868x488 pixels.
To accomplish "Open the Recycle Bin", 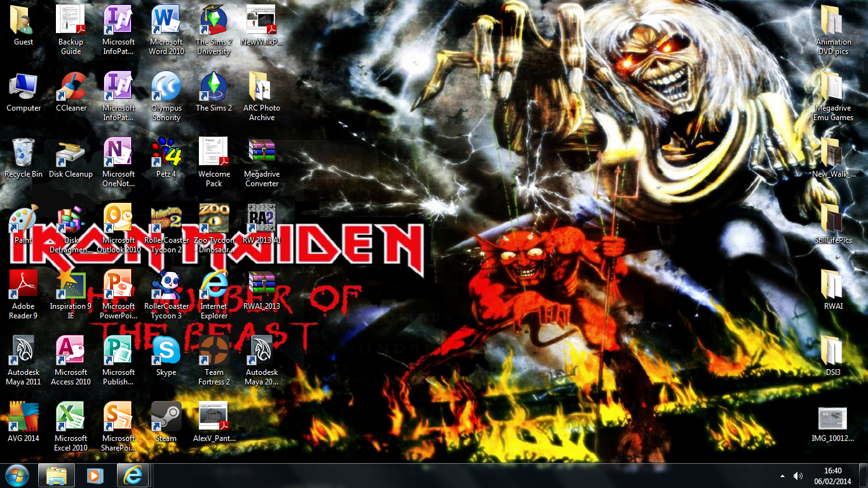I will 24,159.
